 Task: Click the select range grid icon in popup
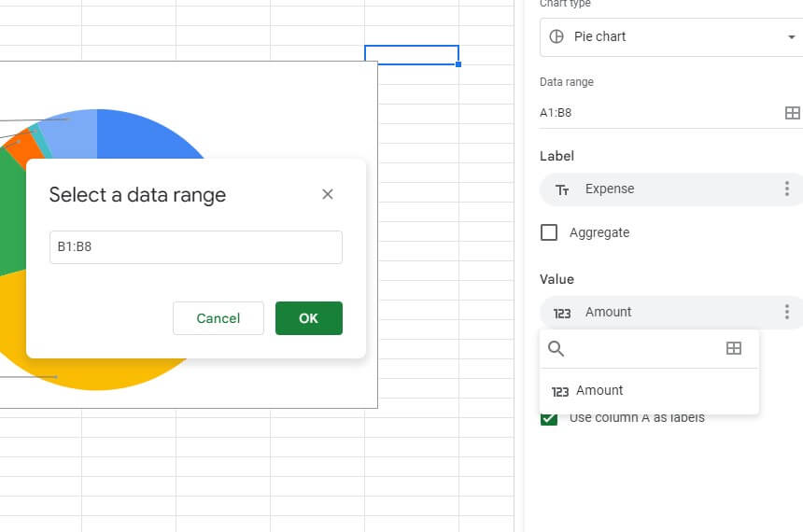click(733, 349)
